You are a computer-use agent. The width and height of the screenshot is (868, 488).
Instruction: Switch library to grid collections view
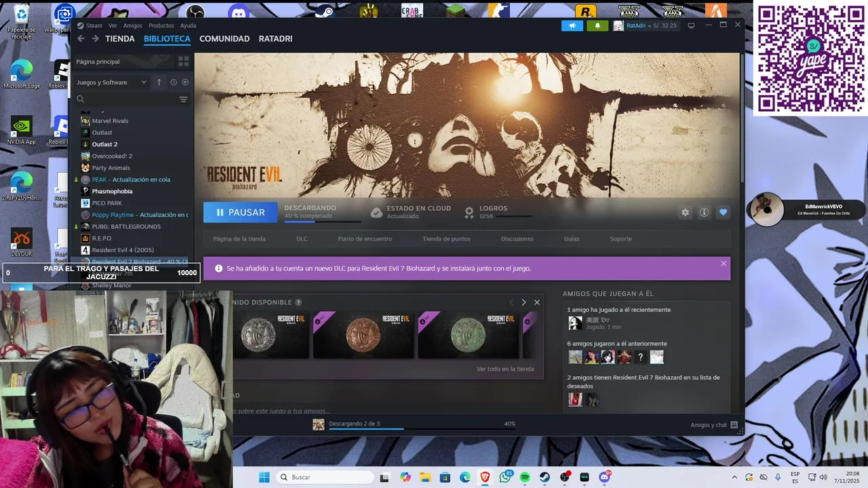coord(183,62)
